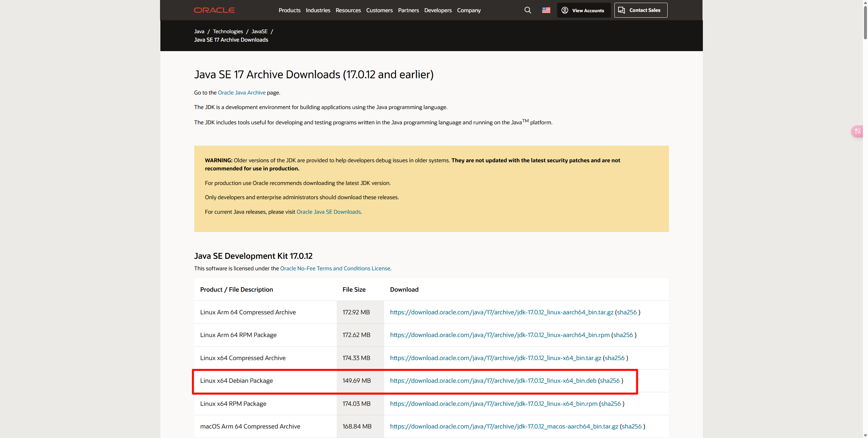Screen dimensions: 868x438
Task: Click the scrollbar down arrow
Action: click(865, 435)
